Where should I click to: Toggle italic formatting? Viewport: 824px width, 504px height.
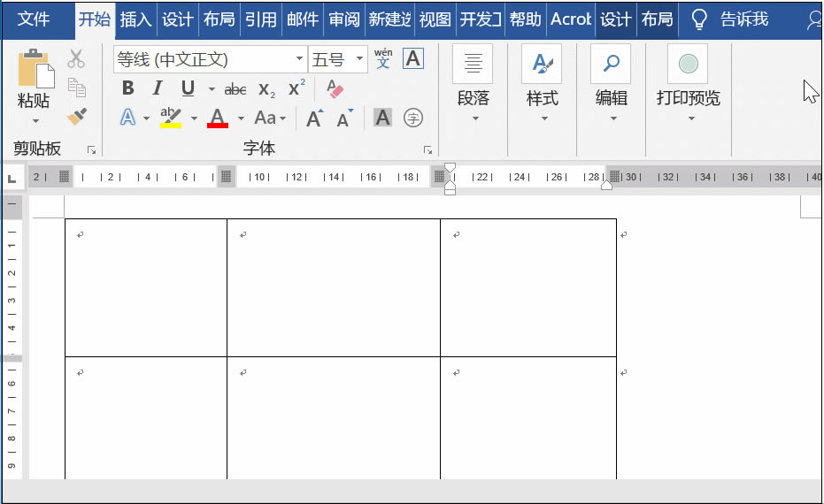pos(158,88)
